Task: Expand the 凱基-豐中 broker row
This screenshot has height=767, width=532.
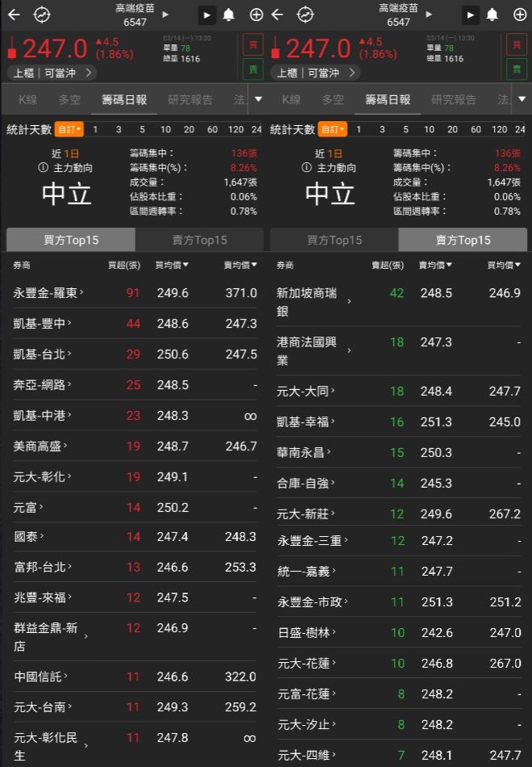Action: (135, 323)
